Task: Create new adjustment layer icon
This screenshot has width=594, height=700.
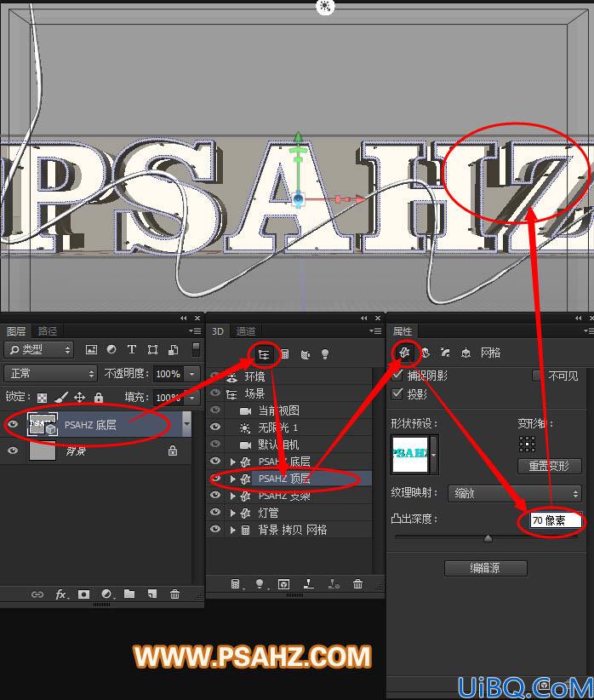Action: coord(106,594)
